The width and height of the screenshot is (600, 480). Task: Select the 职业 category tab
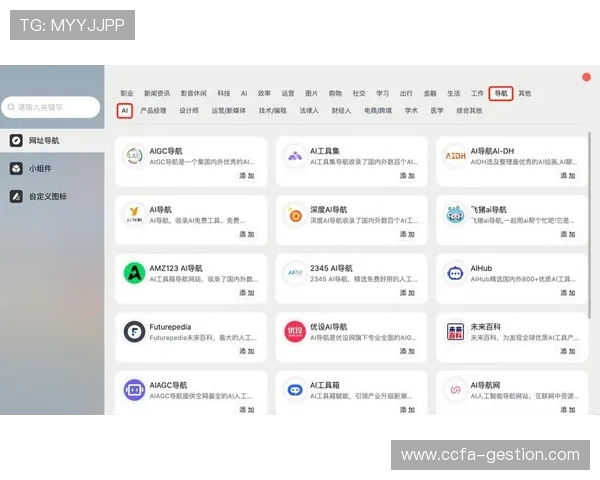127,93
